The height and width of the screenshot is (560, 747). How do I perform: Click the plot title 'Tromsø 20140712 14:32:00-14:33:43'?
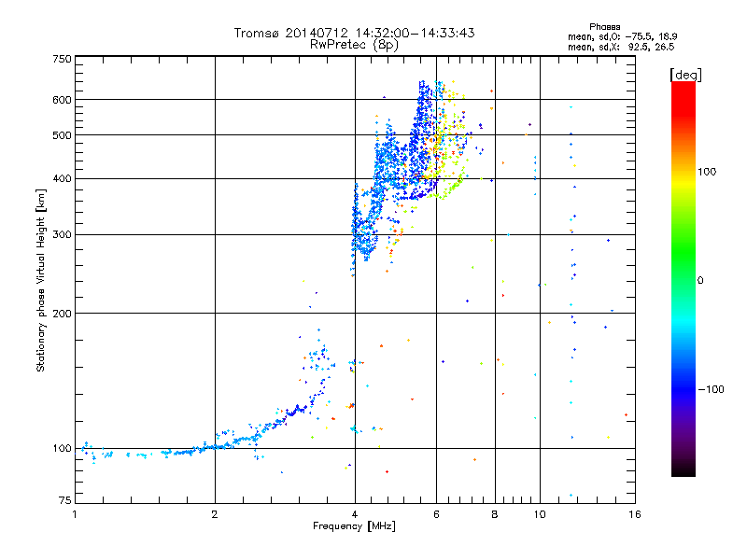click(x=354, y=33)
